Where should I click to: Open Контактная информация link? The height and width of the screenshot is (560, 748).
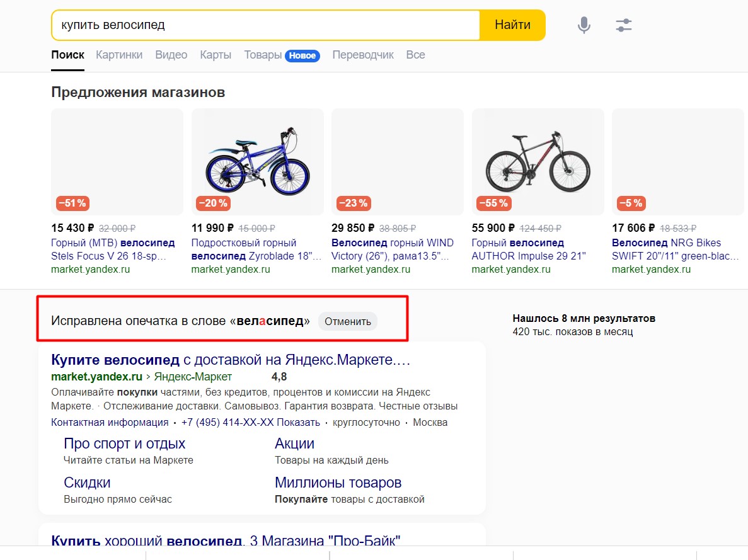(110, 423)
